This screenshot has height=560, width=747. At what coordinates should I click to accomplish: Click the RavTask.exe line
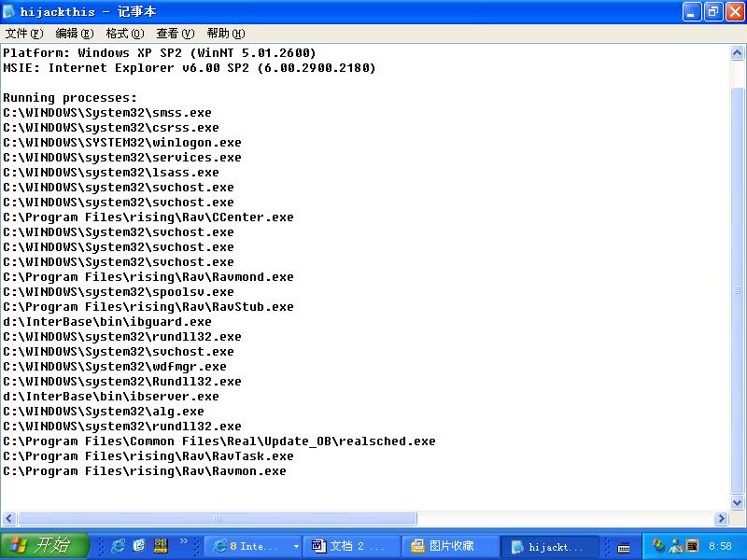point(148,455)
